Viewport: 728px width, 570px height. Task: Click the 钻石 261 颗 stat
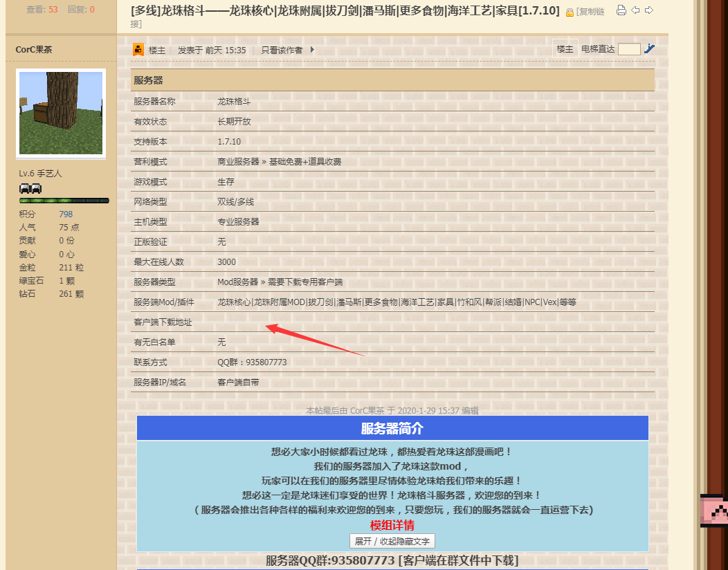[x=51, y=294]
